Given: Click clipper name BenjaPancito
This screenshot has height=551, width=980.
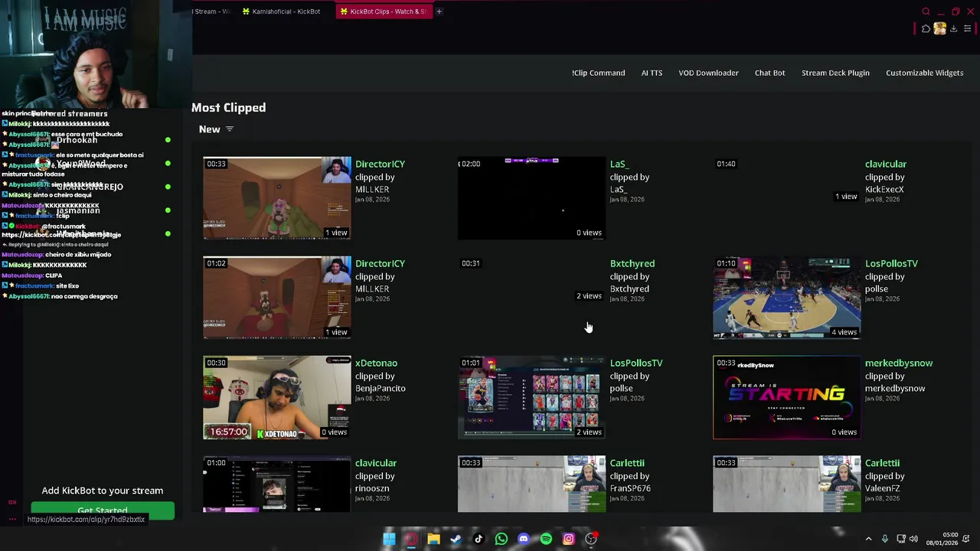Looking at the screenshot, I should [x=381, y=388].
